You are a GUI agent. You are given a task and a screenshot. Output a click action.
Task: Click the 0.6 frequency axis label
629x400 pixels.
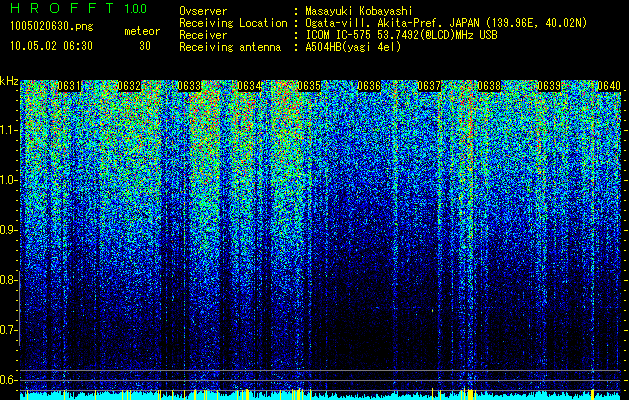pos(9,380)
